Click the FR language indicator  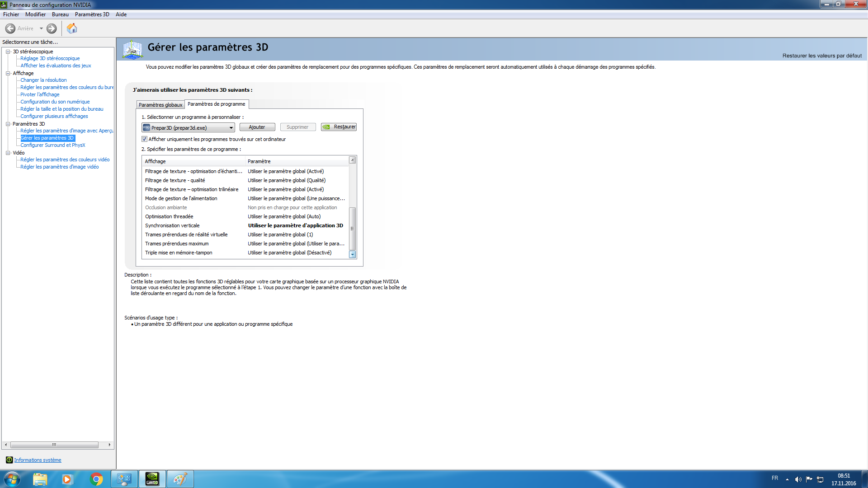775,478
